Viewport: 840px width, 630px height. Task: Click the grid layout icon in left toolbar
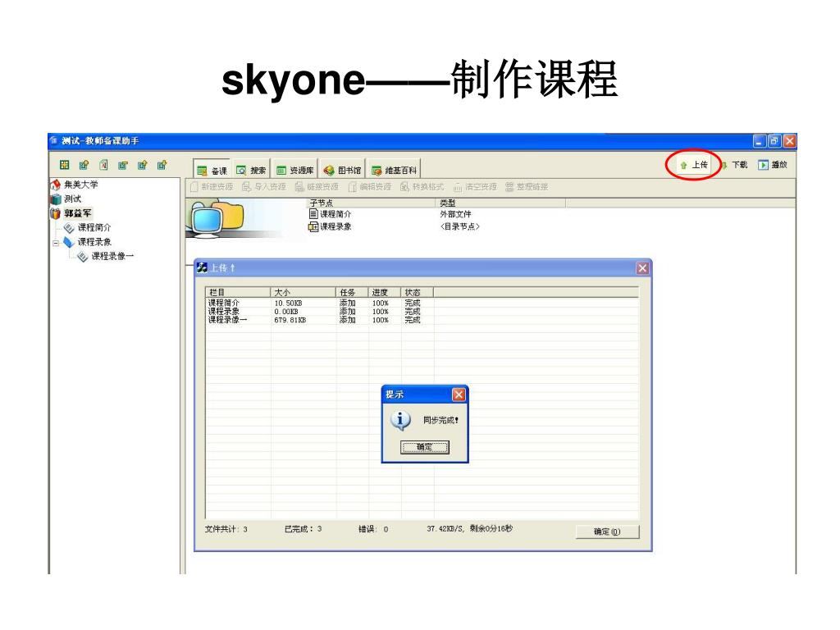[x=64, y=165]
